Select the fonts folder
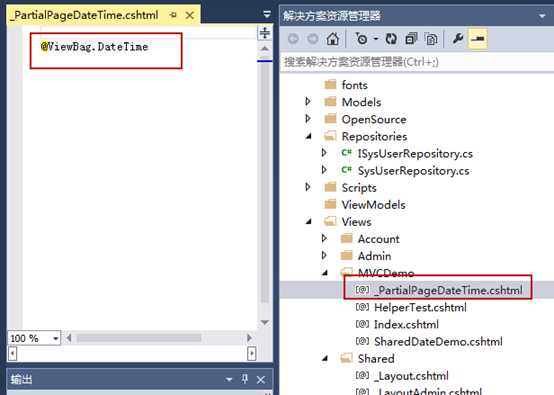This screenshot has height=395, width=554. pos(354,85)
